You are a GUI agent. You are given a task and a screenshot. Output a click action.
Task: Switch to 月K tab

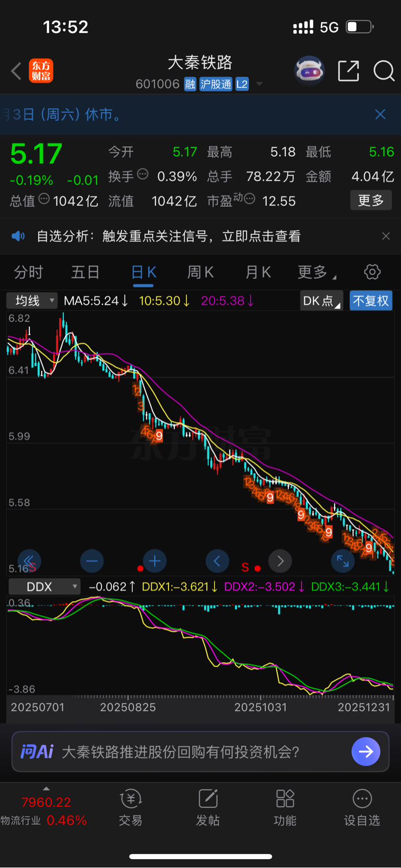(258, 272)
